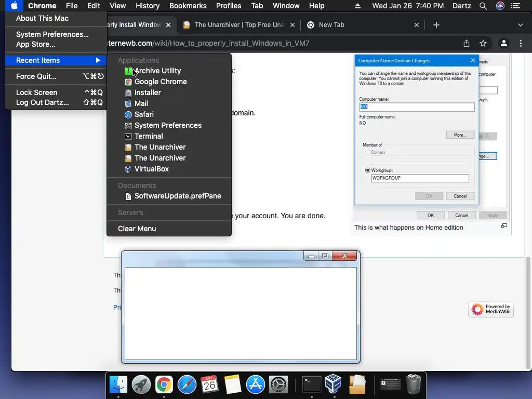Image resolution: width=532 pixels, height=399 pixels.
Task: Open a new Chrome tab with plus button
Action: click(x=436, y=25)
